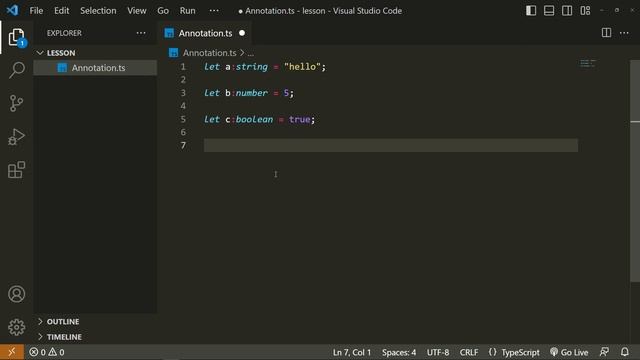Image resolution: width=640 pixels, height=360 pixels.
Task: Toggle Primary Side Bar layout icon
Action: [531, 11]
